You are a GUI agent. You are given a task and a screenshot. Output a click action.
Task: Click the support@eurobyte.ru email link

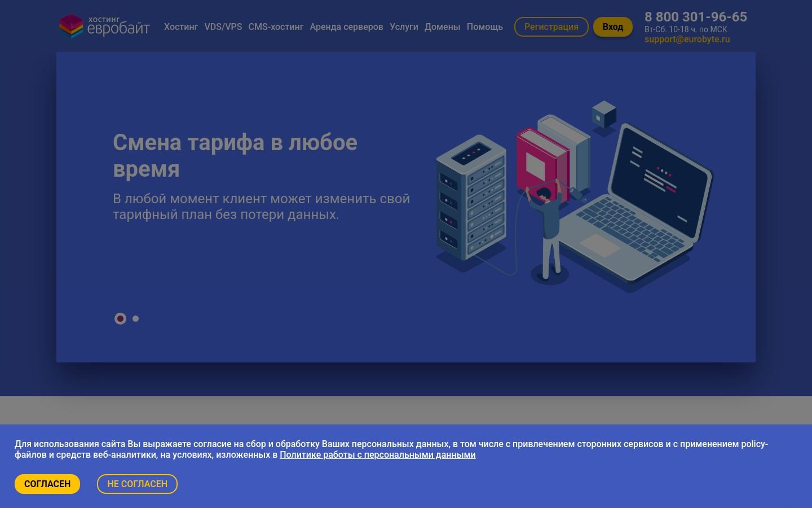tap(687, 40)
